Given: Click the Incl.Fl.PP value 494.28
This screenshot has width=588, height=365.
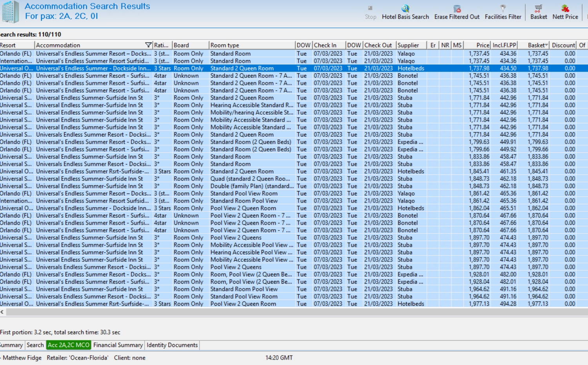Looking at the screenshot, I should (508, 304).
